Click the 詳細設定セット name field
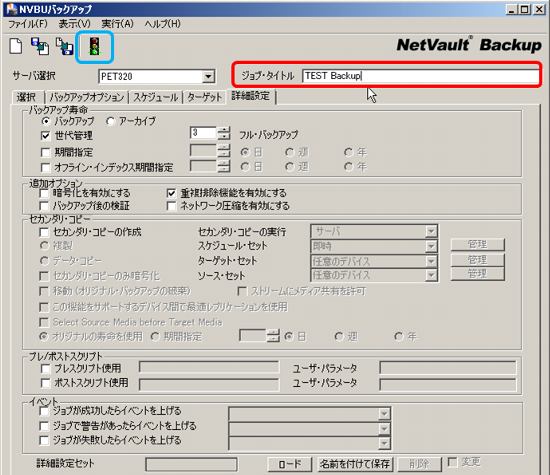Image resolution: width=550 pixels, height=475 pixels. (192, 464)
